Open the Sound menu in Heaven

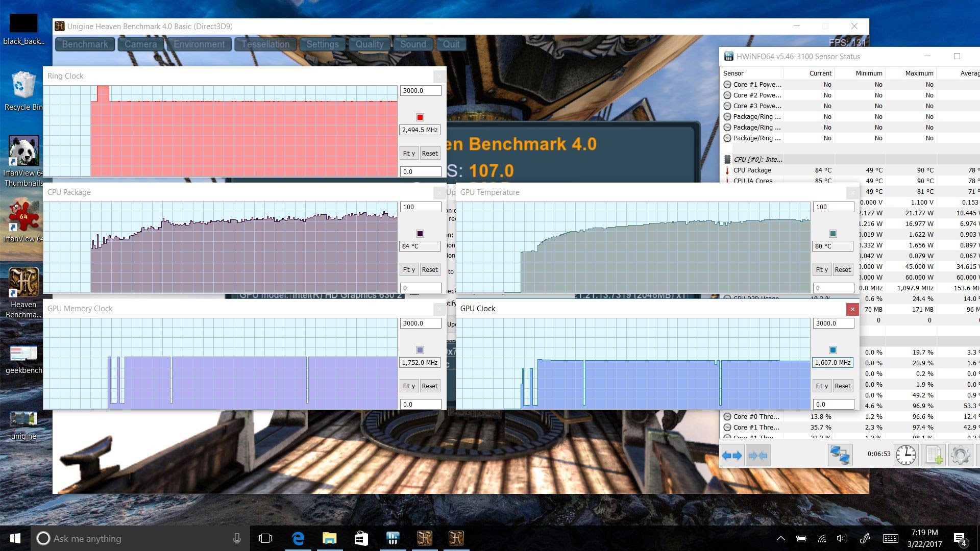coord(413,44)
